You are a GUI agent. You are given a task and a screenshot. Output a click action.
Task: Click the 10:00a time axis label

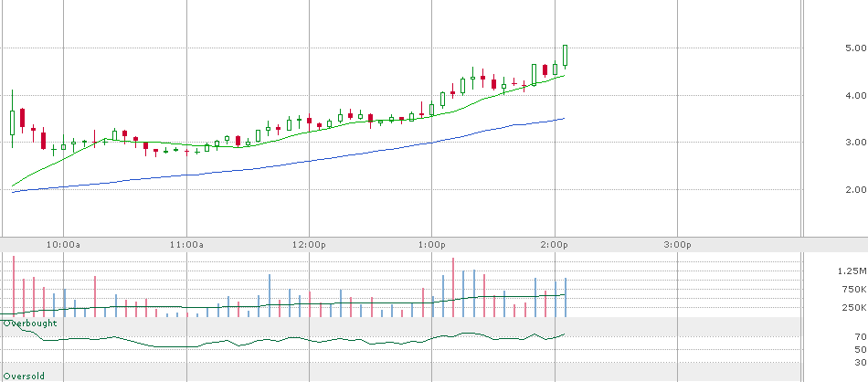(x=63, y=245)
